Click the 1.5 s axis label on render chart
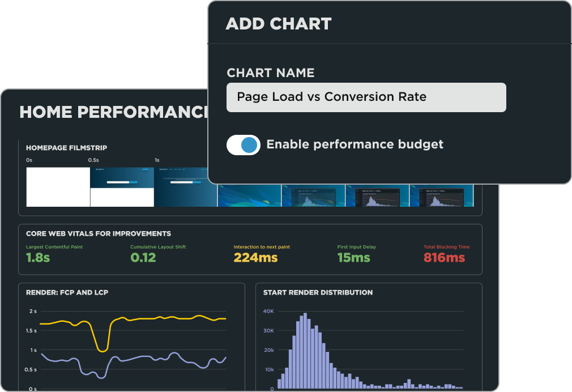The width and height of the screenshot is (572, 392). tap(31, 330)
